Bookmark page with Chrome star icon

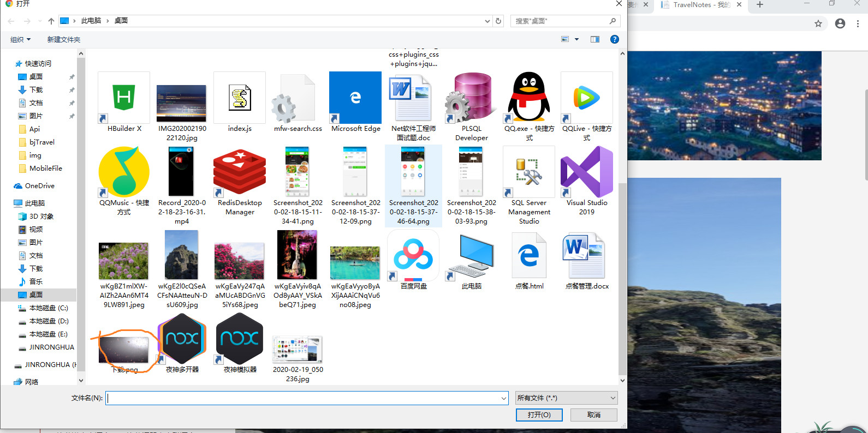coord(818,23)
